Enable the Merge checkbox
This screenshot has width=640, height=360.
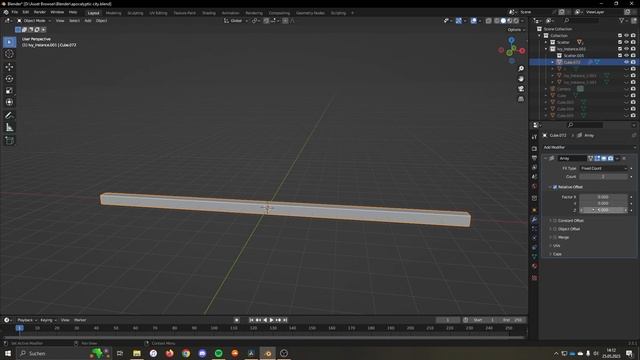tap(555, 237)
